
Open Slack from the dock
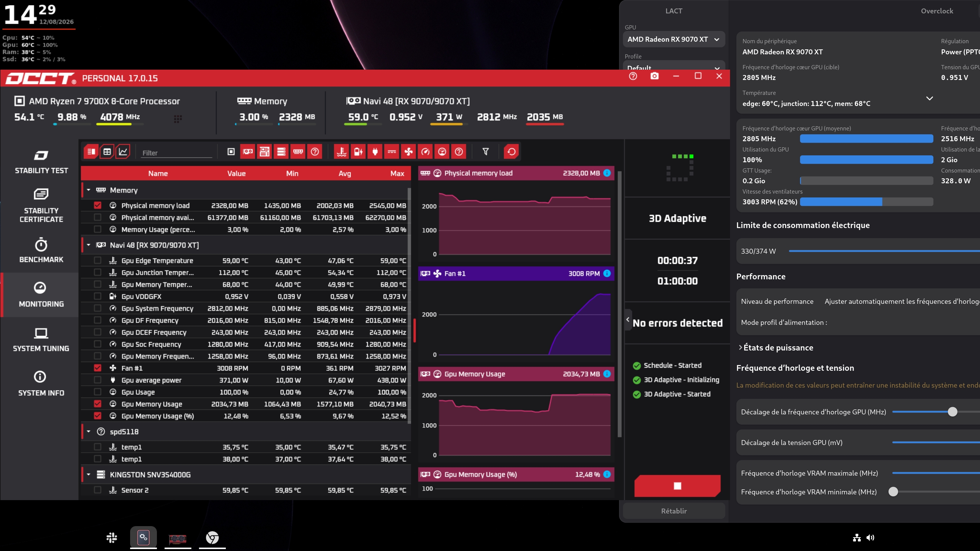(x=112, y=538)
